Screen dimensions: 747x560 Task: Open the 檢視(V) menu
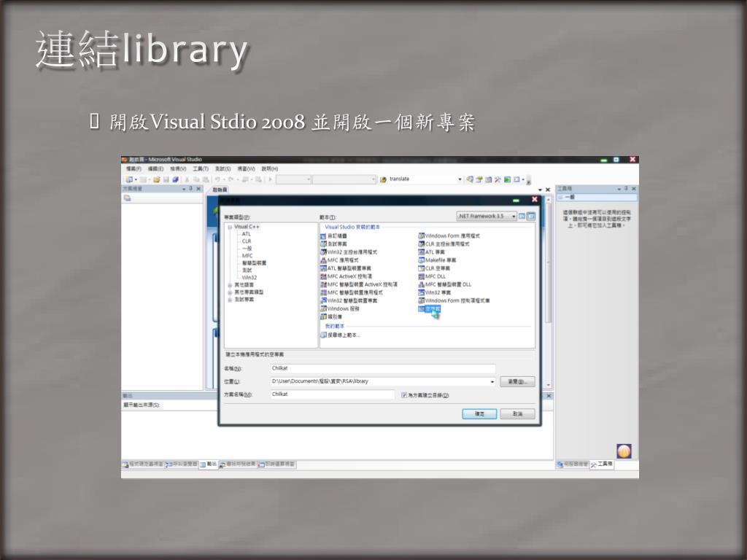tap(178, 169)
